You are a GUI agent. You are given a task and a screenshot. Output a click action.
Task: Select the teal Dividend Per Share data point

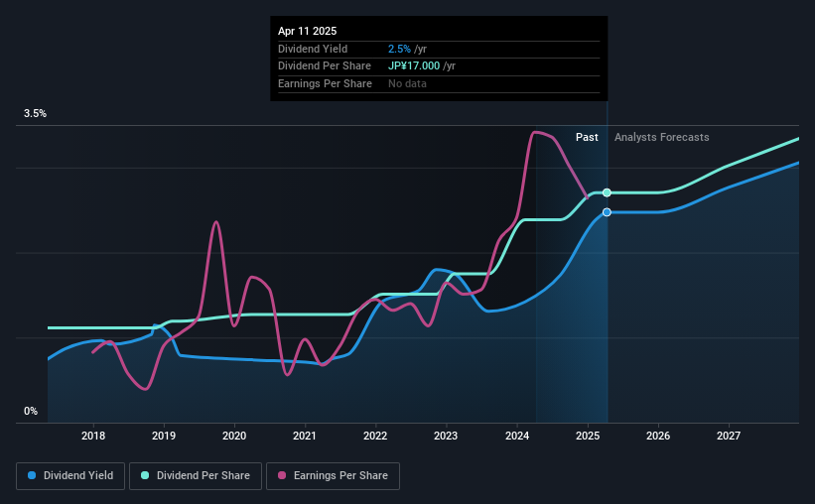[x=607, y=192]
